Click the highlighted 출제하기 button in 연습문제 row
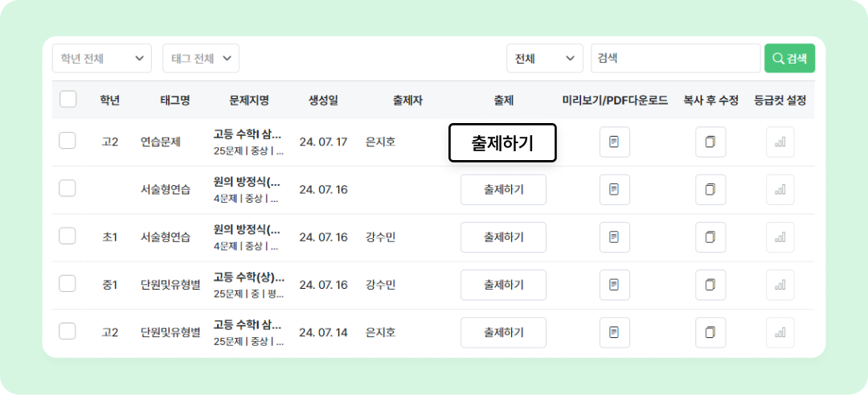This screenshot has height=395, width=868. [x=502, y=143]
